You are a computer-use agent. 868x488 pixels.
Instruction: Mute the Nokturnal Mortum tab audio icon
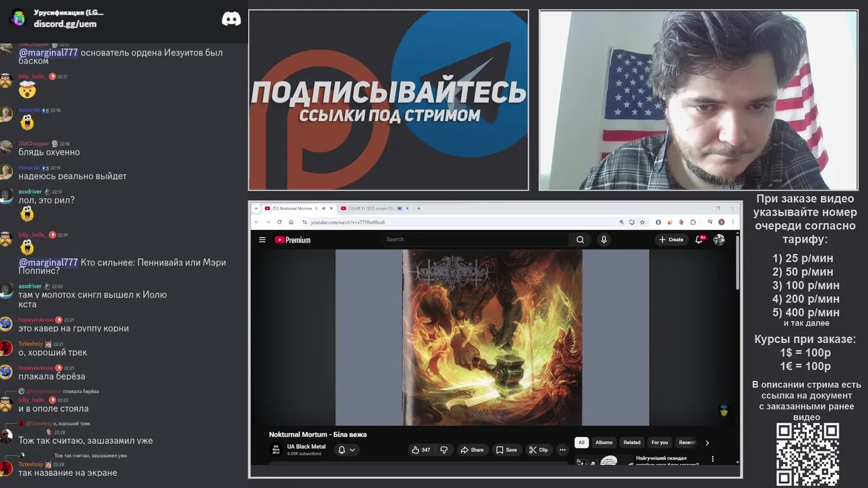323,208
